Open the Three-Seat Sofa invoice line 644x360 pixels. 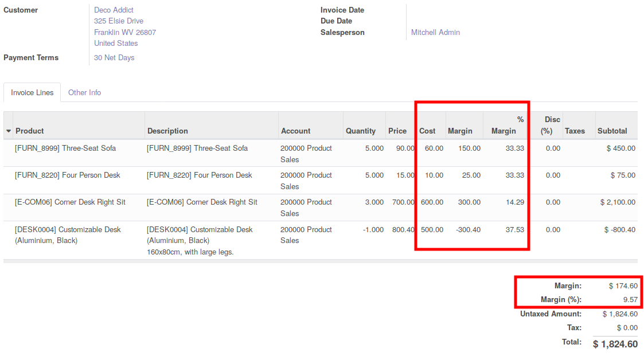(x=65, y=148)
